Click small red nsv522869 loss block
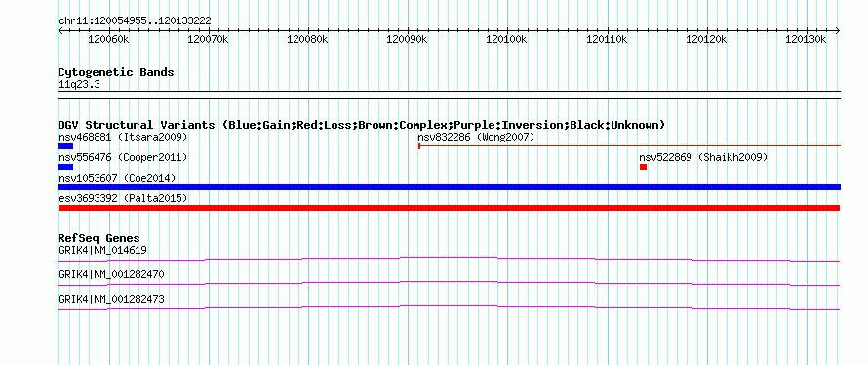The height and width of the screenshot is (365, 868). click(643, 167)
